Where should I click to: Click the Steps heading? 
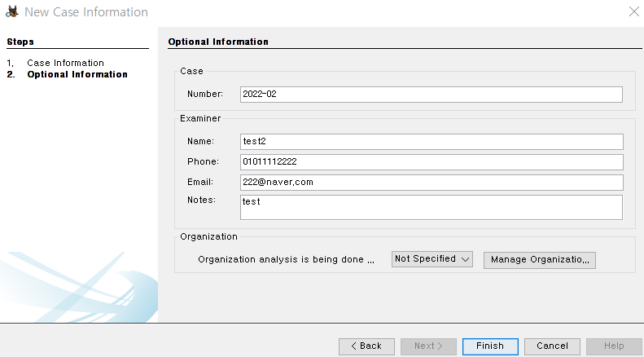20,42
